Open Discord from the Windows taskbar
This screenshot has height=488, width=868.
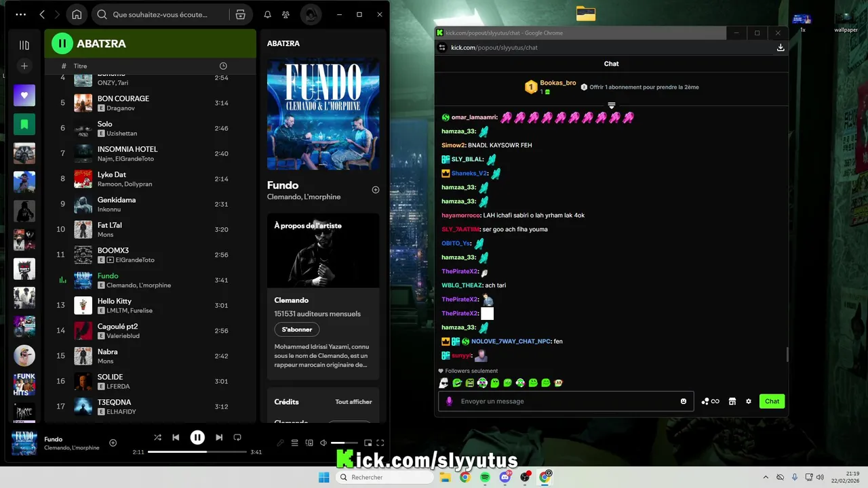[505, 477]
